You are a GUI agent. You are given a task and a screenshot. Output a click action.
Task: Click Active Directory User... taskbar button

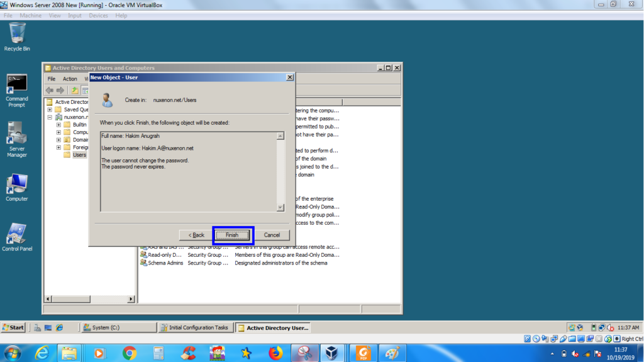[x=273, y=327]
